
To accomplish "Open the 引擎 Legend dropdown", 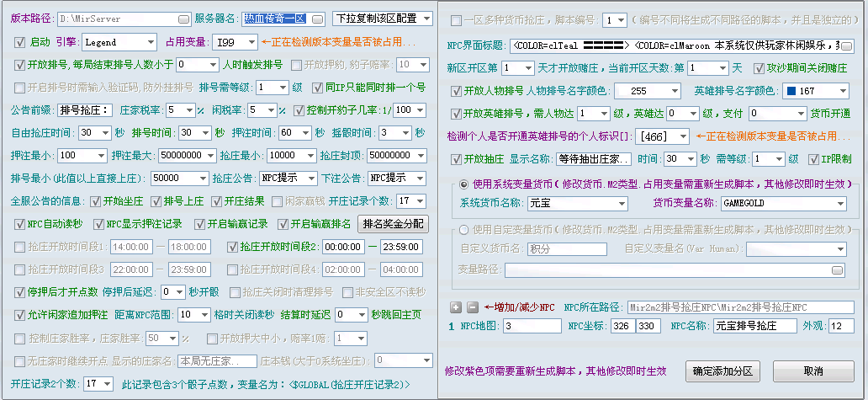I will (119, 42).
